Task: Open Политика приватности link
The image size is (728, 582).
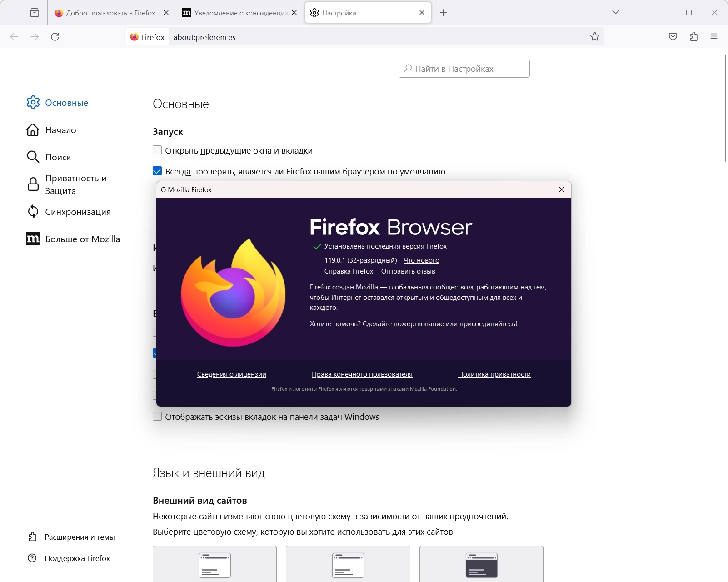Action: pyautogui.click(x=494, y=374)
